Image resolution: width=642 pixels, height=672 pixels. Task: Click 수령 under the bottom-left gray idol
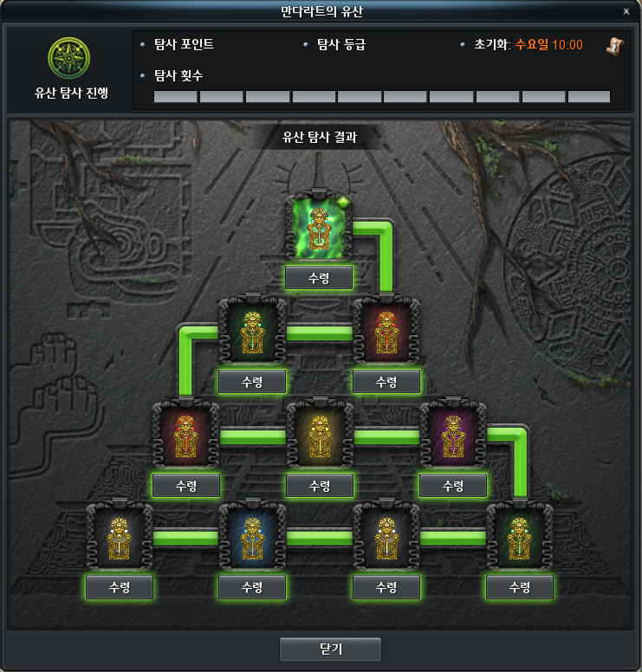[x=120, y=587]
